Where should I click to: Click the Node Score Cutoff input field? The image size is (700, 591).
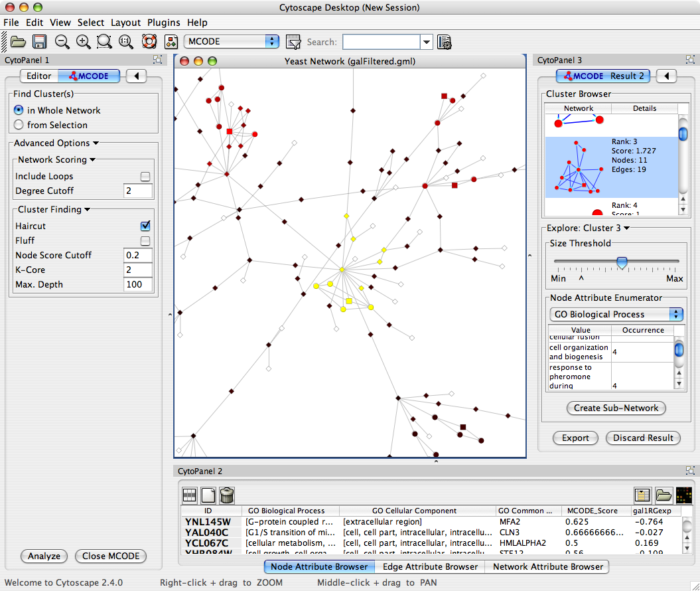(x=138, y=256)
